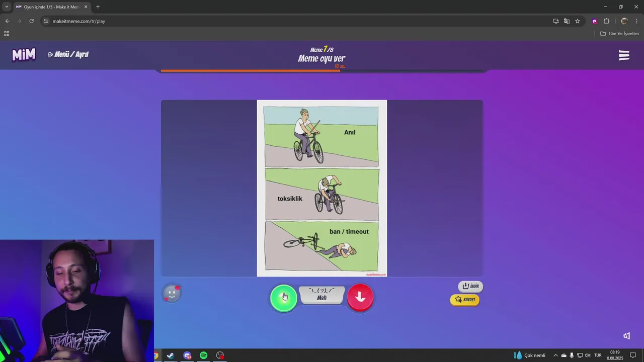
Task: Click the microphone tray icon
Action: pyautogui.click(x=572, y=355)
